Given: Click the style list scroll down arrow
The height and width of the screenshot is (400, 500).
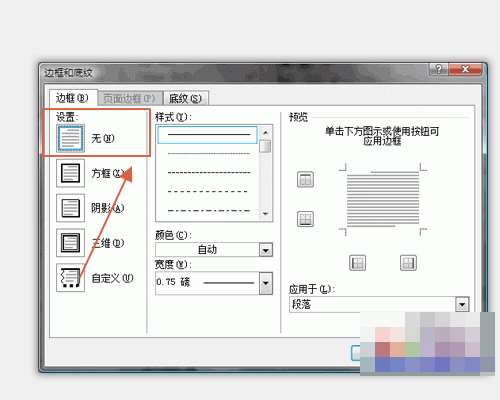Looking at the screenshot, I should point(266,214).
